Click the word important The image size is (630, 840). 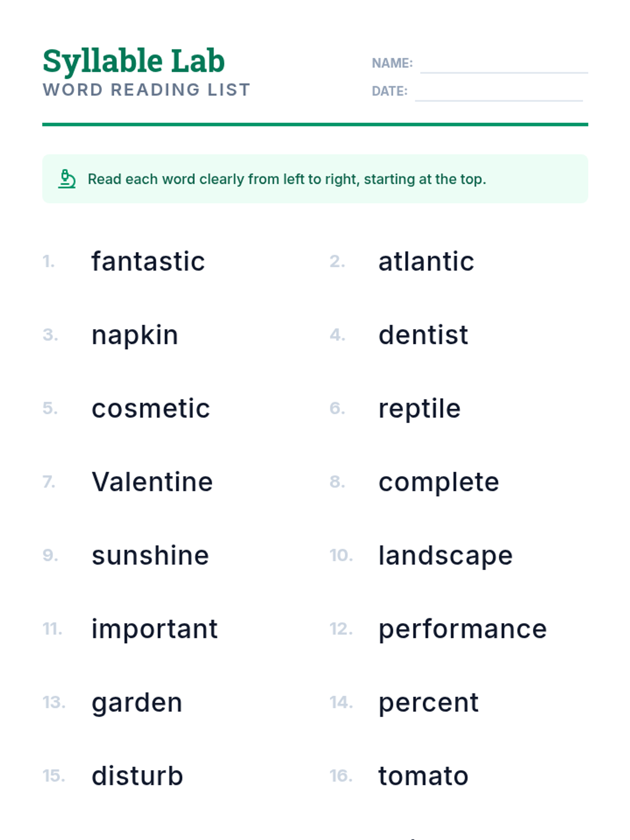154,629
